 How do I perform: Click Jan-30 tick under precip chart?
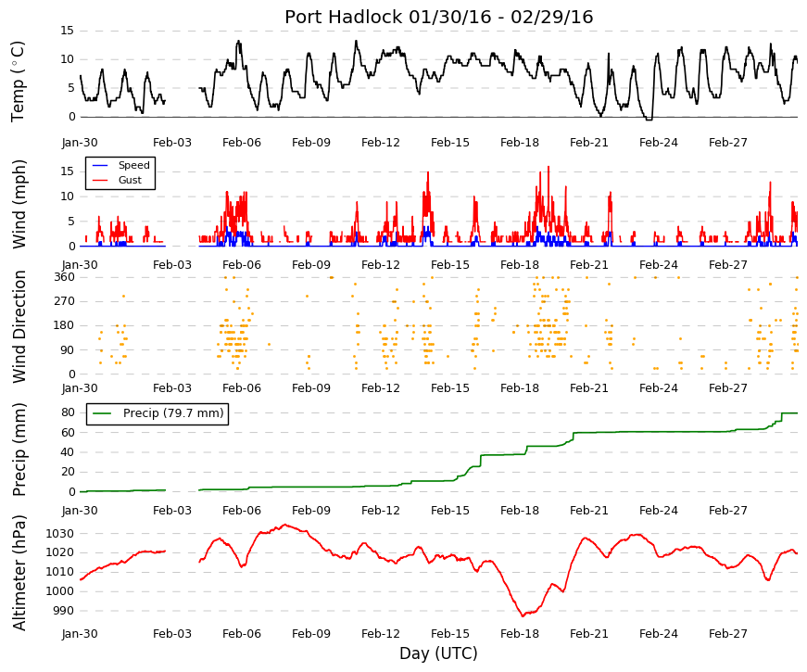point(80,511)
